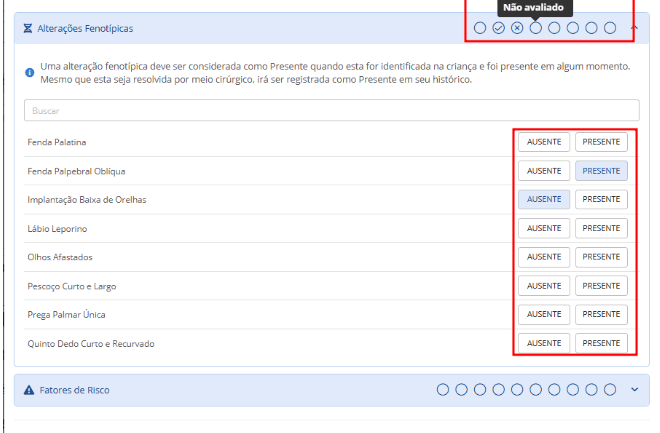Click the last status circle in Alterações Fenotípicas header
660x433 pixels.
[x=610, y=28]
